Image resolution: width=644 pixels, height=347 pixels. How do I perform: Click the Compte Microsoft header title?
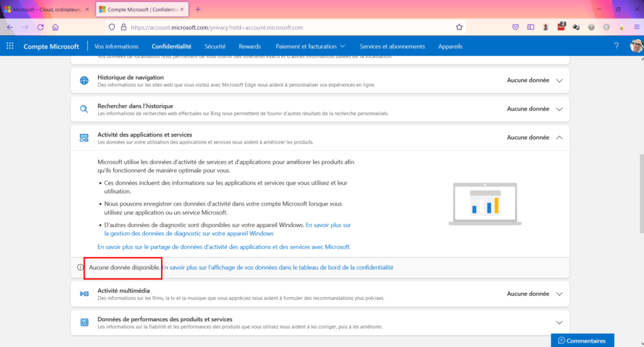point(51,47)
